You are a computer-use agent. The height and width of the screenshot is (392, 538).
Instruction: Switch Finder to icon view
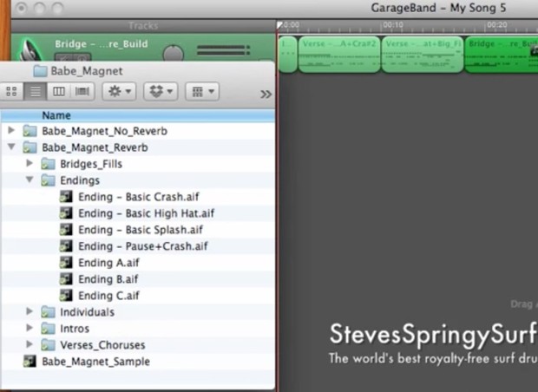click(11, 91)
